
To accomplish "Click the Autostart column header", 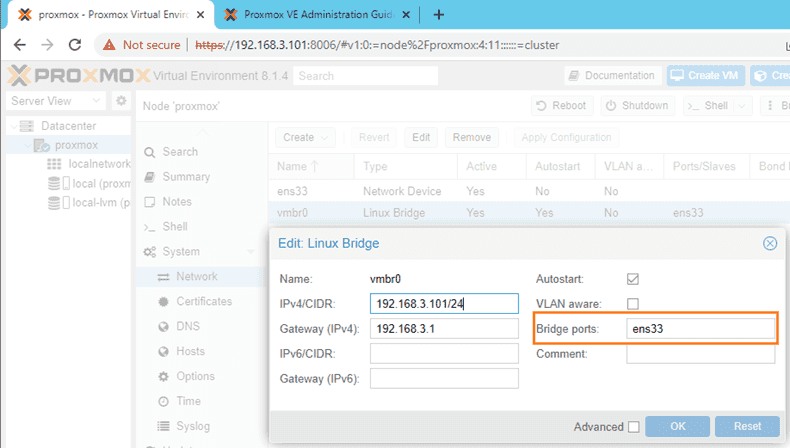I will tap(561, 166).
